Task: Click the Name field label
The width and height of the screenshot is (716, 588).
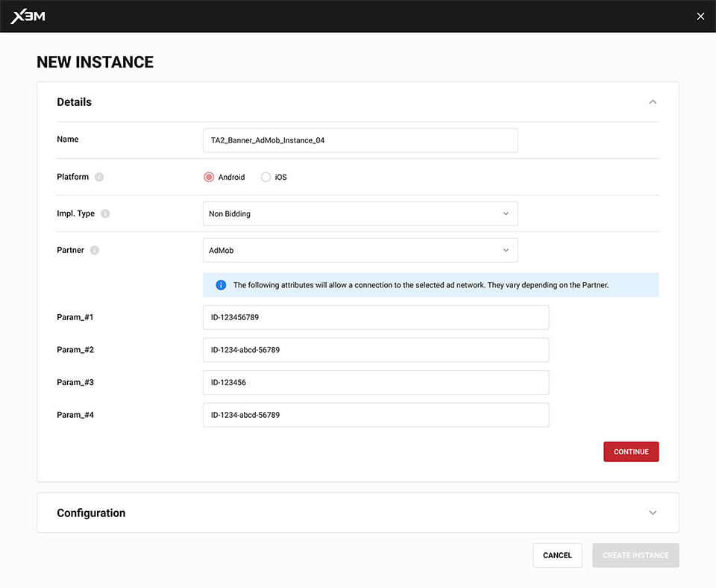Action: coord(68,140)
